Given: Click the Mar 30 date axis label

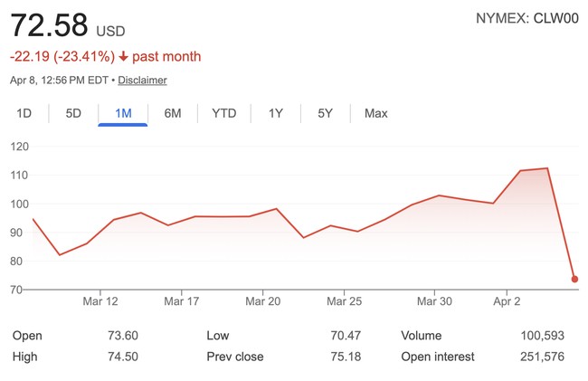Looking at the screenshot, I should click(x=434, y=301).
